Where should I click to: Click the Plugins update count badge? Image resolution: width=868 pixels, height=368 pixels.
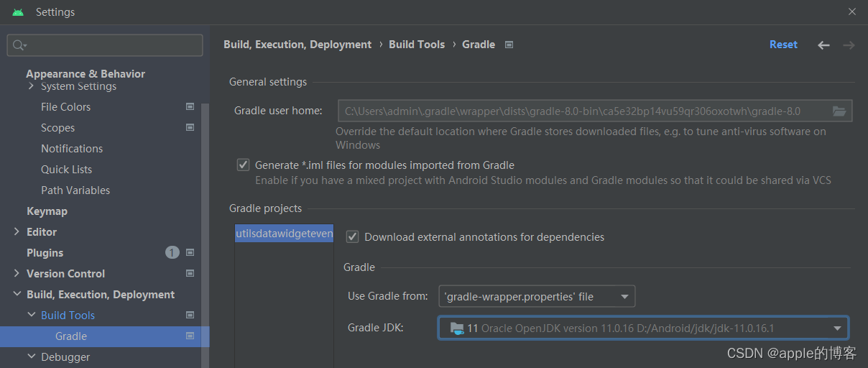point(172,252)
